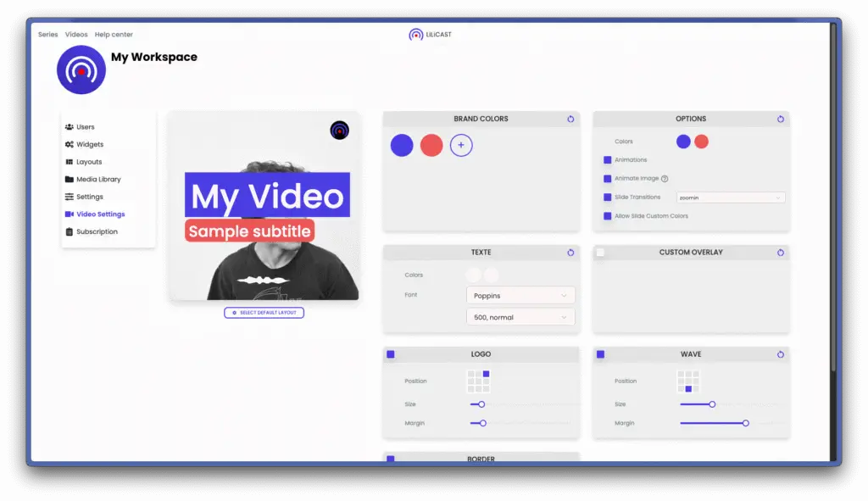Select the highlighted top-right Logo position cell

[486, 374]
